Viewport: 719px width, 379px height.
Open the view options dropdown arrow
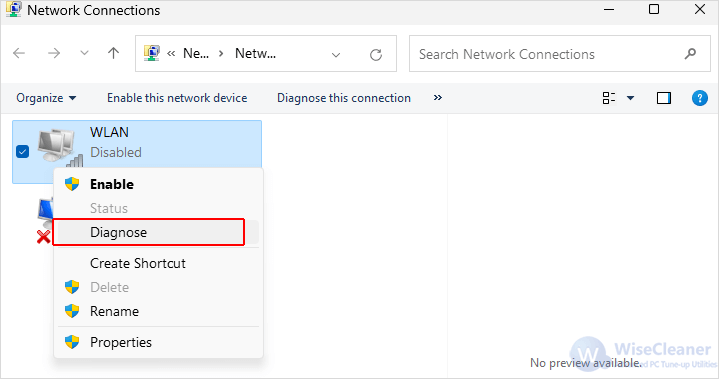631,98
